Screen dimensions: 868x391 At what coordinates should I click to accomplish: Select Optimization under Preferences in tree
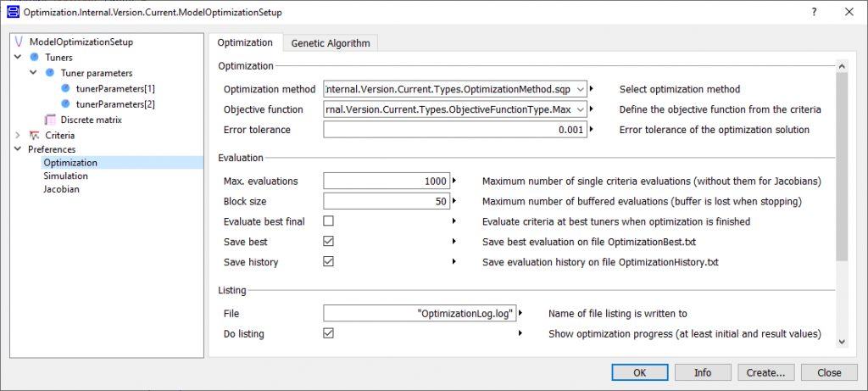click(x=70, y=162)
